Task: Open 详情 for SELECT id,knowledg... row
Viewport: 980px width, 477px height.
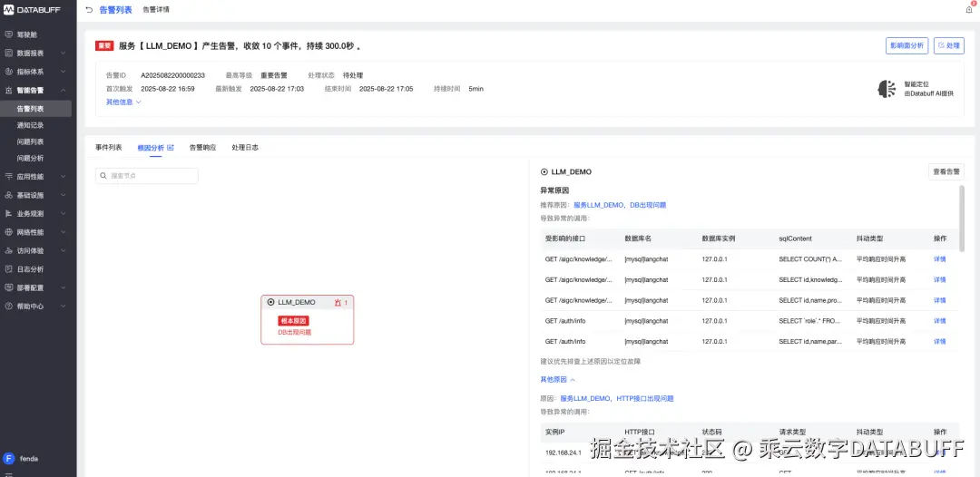Action: click(x=939, y=279)
